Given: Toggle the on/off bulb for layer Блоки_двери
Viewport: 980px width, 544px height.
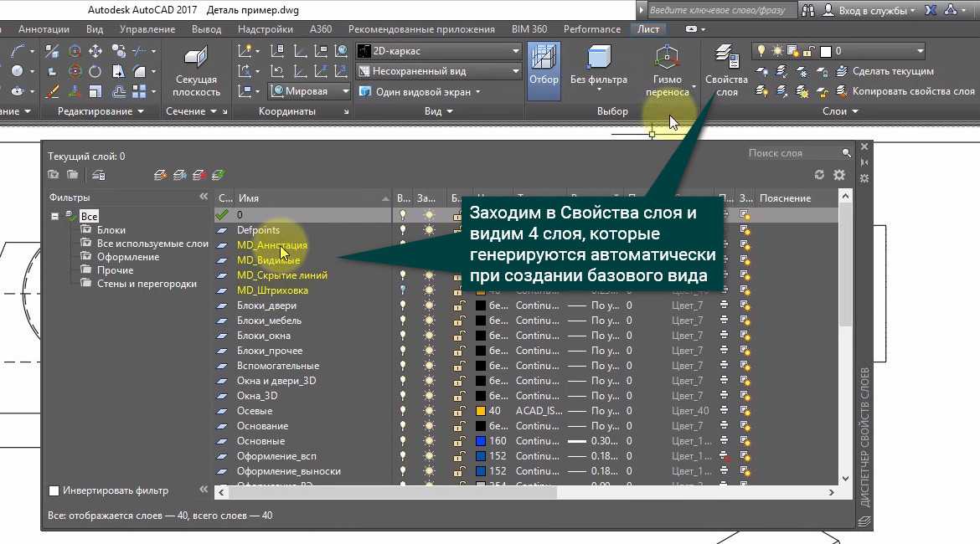Looking at the screenshot, I should pos(403,305).
